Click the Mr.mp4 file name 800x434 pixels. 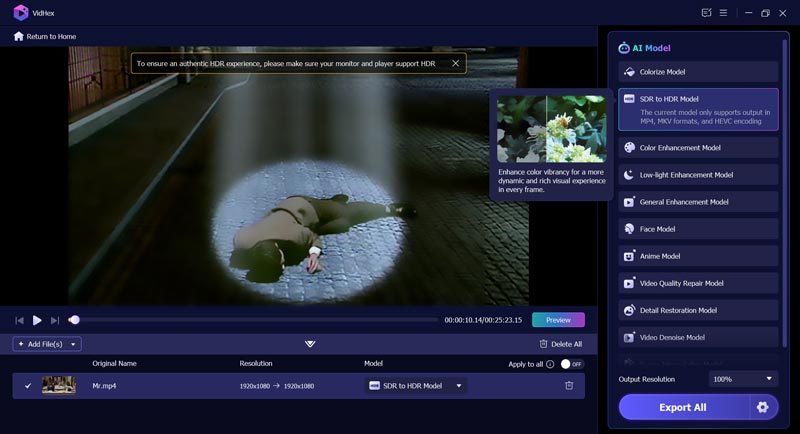click(x=104, y=386)
